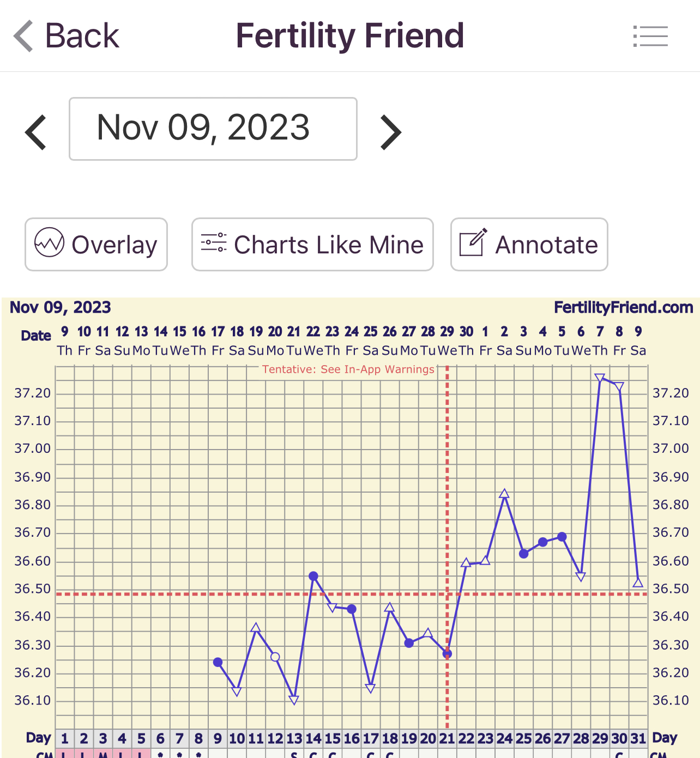The width and height of the screenshot is (700, 758).
Task: Tap the Annotate pencil icon
Action: tap(473, 242)
